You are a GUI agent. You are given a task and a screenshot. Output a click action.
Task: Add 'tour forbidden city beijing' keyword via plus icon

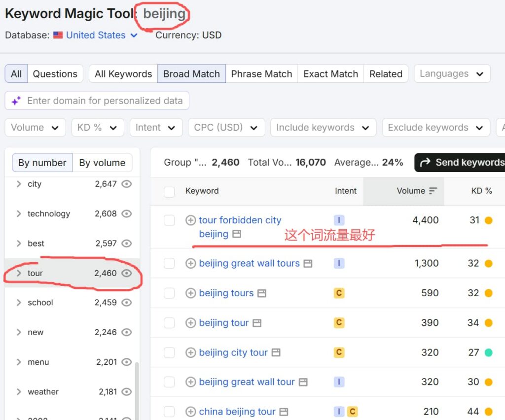191,220
